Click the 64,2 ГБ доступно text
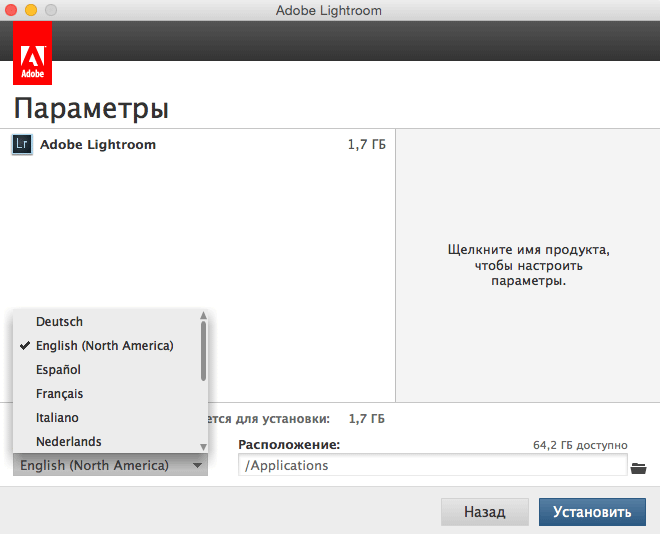This screenshot has height=534, width=660. click(x=580, y=445)
